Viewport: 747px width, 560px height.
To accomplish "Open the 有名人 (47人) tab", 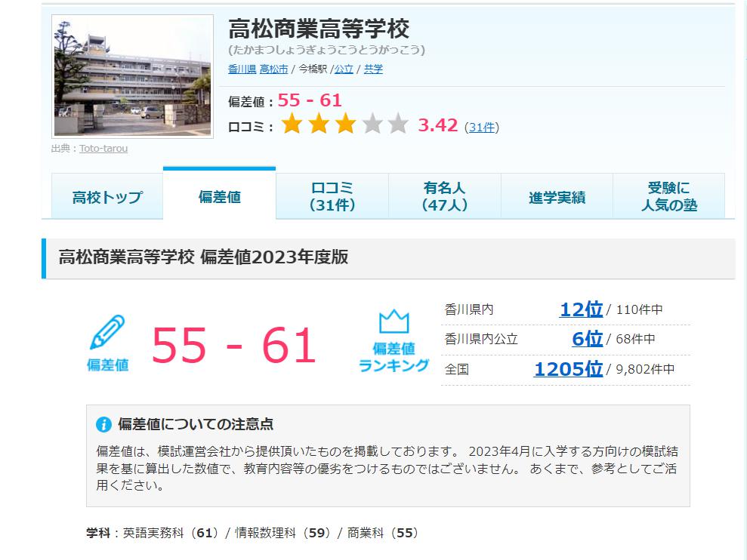I will pos(444,197).
